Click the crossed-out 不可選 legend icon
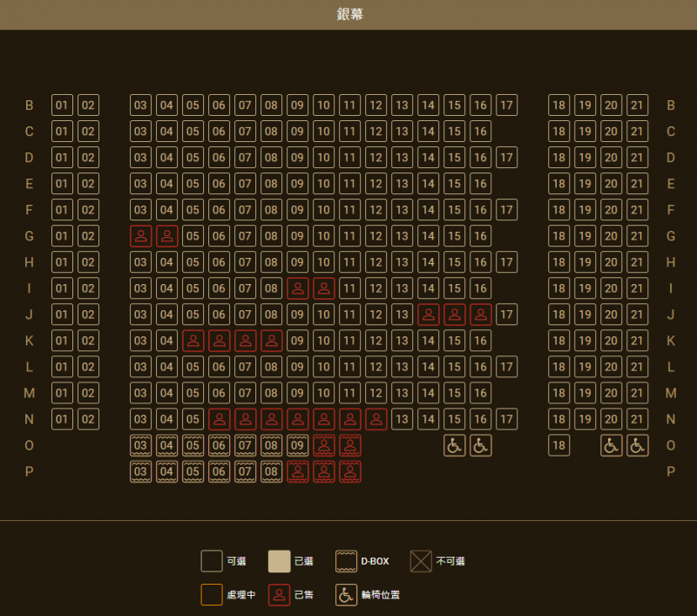This screenshot has height=616, width=697. (421, 561)
